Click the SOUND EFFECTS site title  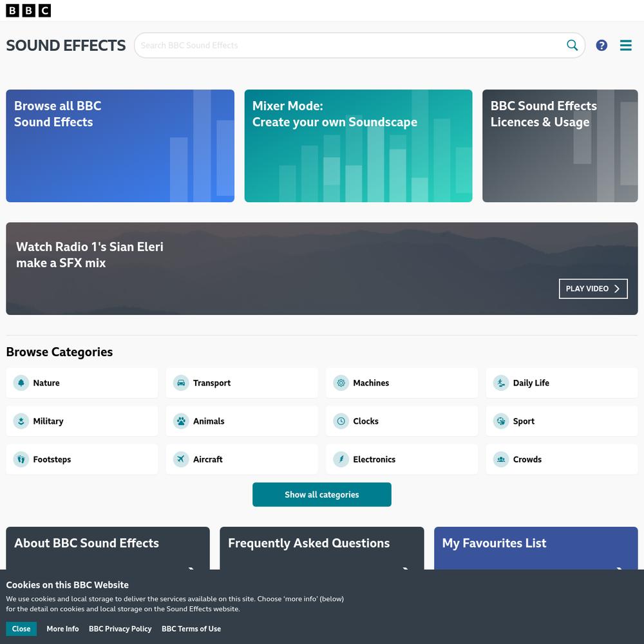[x=66, y=45]
